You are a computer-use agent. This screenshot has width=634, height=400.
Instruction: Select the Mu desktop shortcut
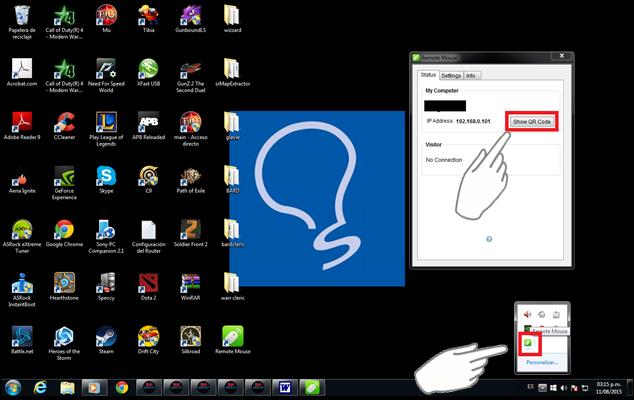tap(106, 19)
